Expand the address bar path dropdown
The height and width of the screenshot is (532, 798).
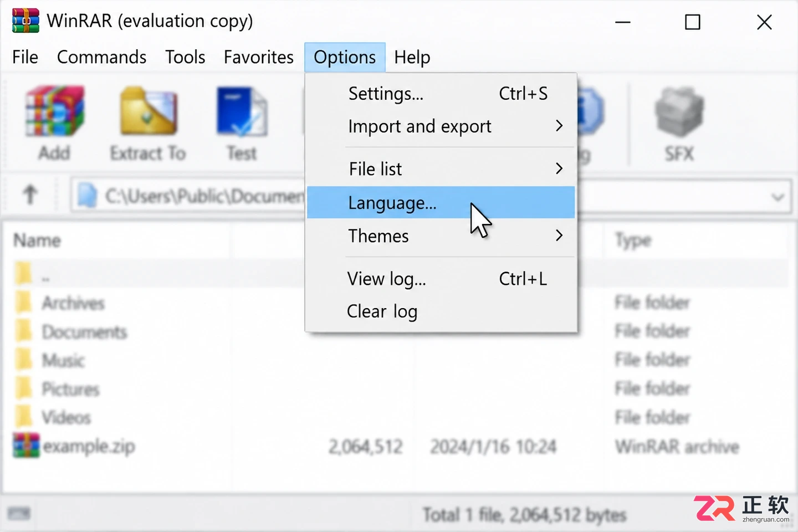click(777, 197)
